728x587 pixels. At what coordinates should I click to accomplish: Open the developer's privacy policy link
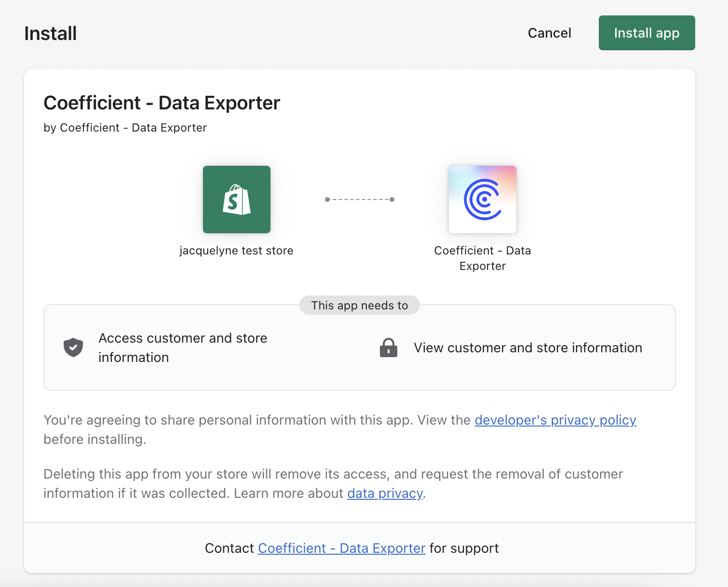(555, 420)
